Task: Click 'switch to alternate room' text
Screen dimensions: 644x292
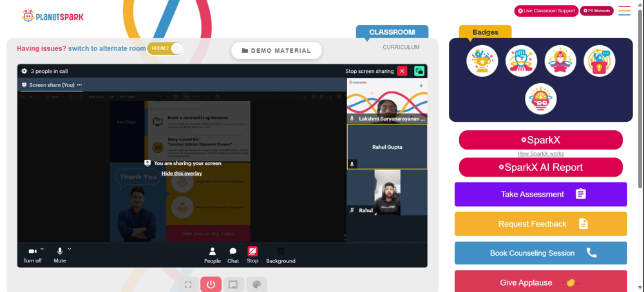Action: (x=107, y=48)
